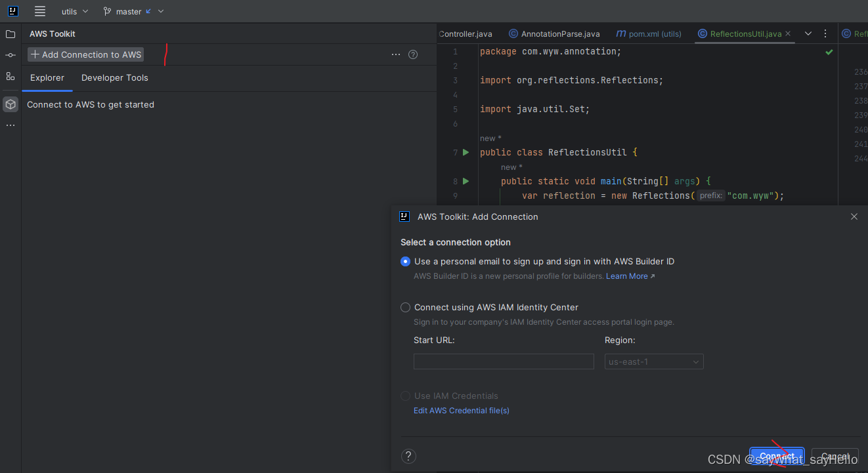Switch to the AnnotationParse.java editor tab

click(554, 33)
